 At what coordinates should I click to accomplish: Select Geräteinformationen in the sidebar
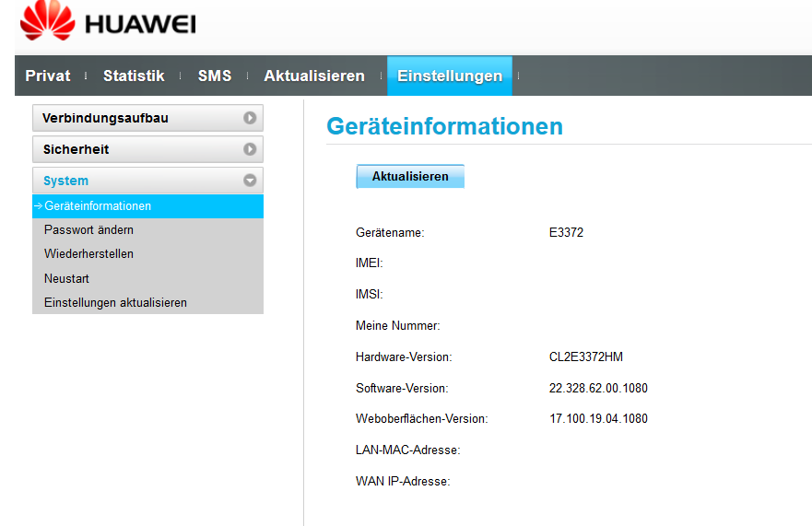(147, 206)
